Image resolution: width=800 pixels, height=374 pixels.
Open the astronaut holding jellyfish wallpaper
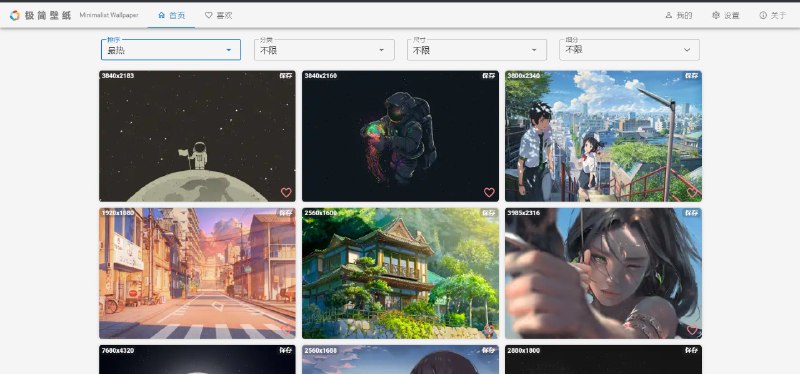coord(400,136)
